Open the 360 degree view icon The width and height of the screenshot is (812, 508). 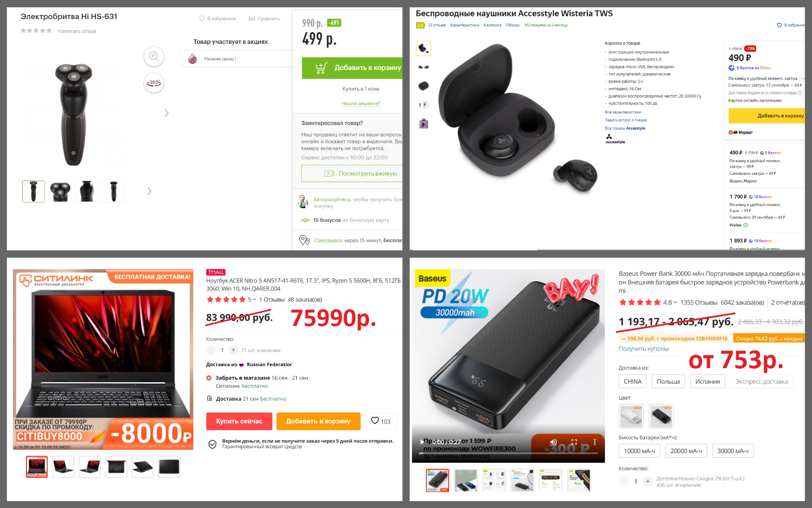[x=154, y=83]
